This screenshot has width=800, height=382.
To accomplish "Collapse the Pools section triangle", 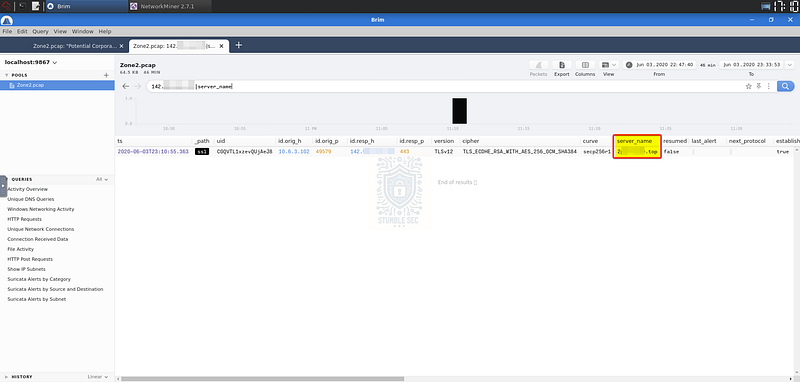I will (x=6, y=75).
